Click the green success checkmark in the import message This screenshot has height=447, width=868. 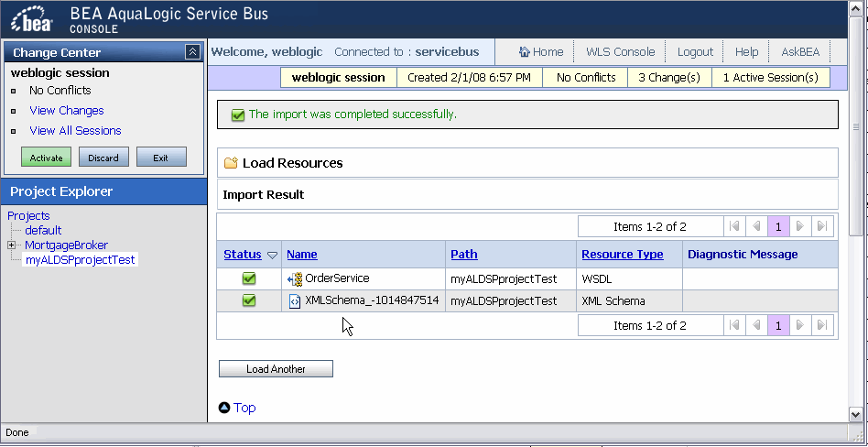click(x=238, y=114)
